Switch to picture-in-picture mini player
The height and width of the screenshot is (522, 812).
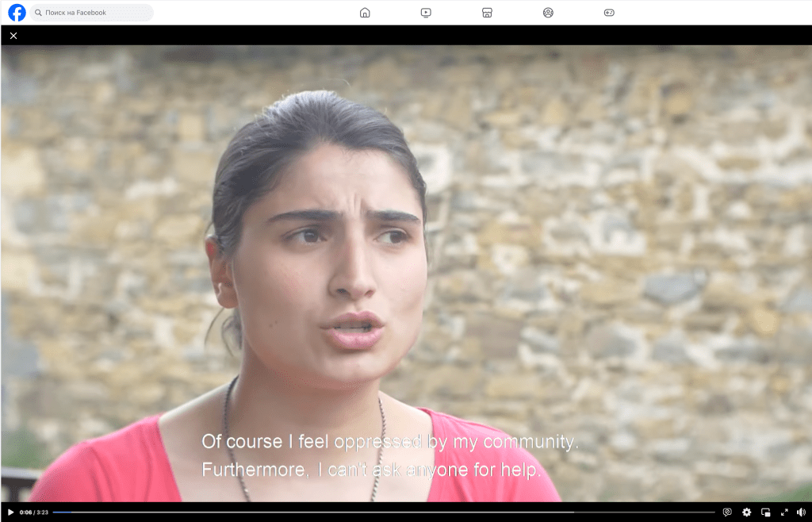point(765,512)
